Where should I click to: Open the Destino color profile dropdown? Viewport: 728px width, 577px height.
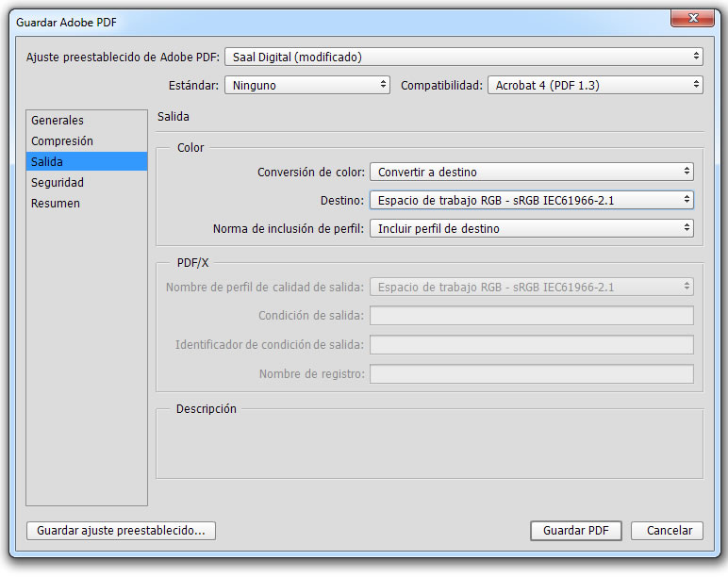tap(532, 200)
